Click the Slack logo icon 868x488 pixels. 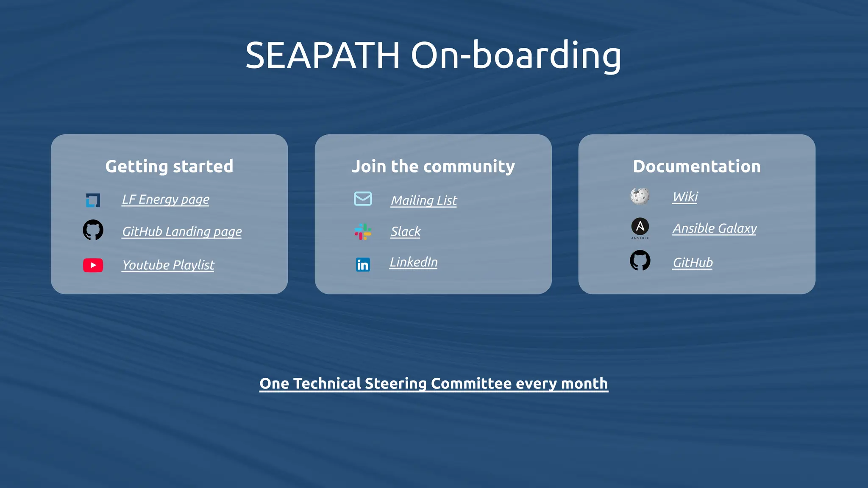tap(363, 232)
